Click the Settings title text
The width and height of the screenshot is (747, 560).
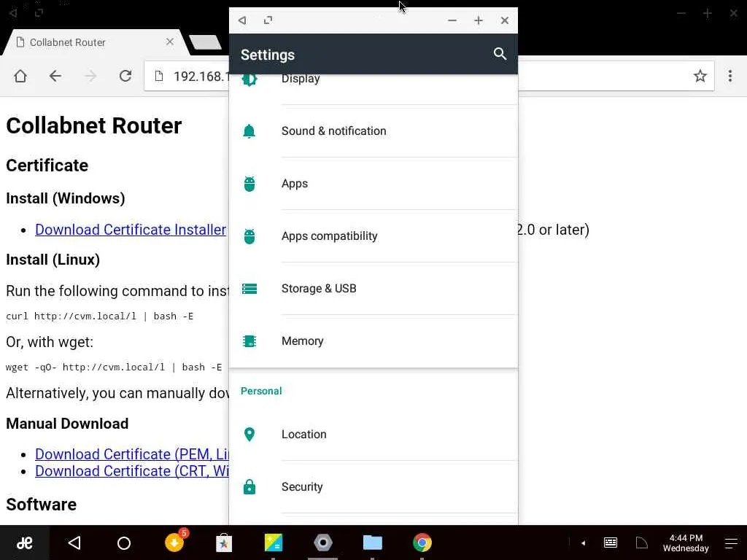tap(268, 55)
